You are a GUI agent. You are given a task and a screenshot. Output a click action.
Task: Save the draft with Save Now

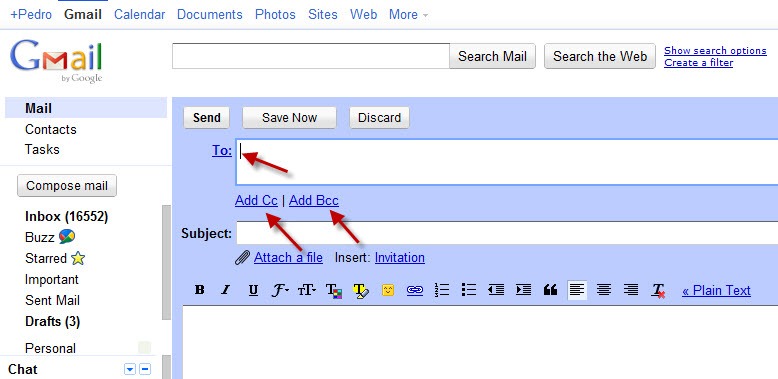289,118
